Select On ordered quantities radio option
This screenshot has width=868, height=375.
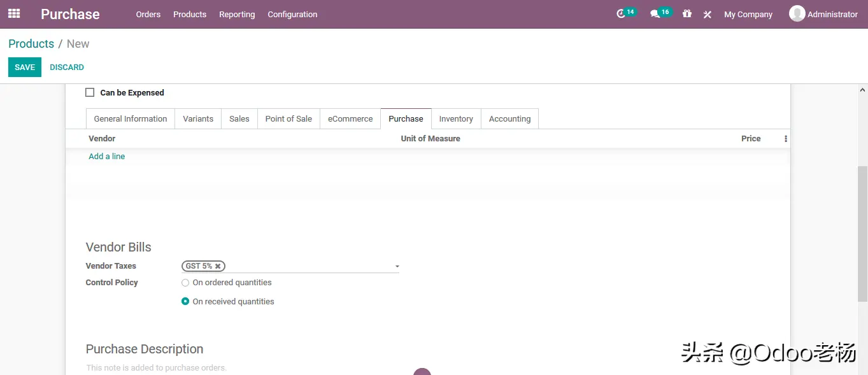pos(185,283)
